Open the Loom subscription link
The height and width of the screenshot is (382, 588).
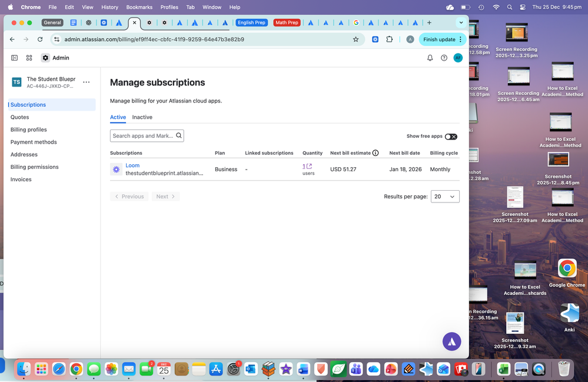point(132,165)
